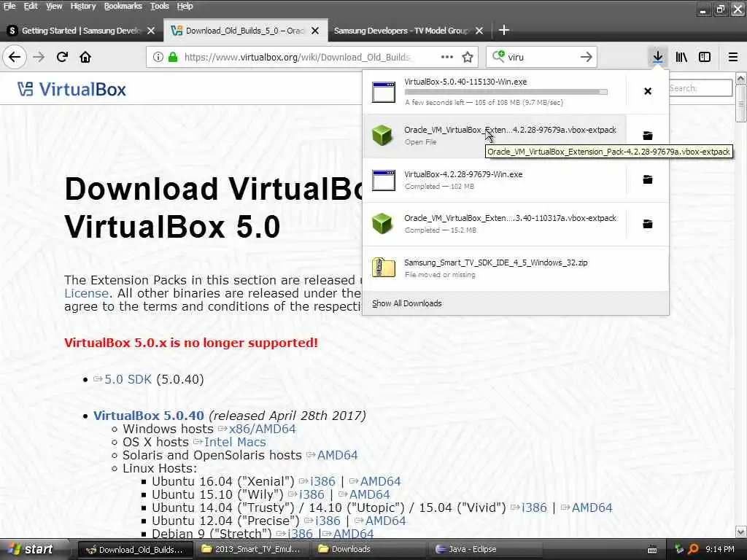Viewport: 747px width, 560px height.
Task: Open the hamburger application menu
Action: point(732,57)
